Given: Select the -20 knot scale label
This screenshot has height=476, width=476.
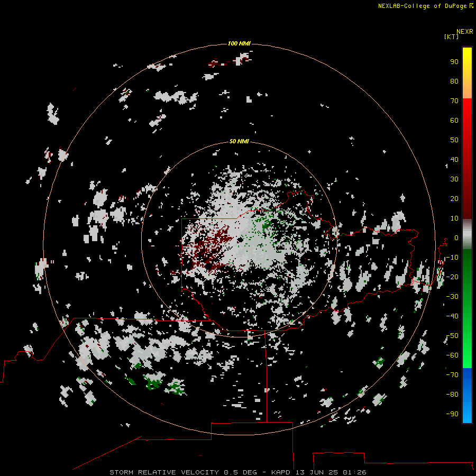Looking at the screenshot, I should coord(452,277).
